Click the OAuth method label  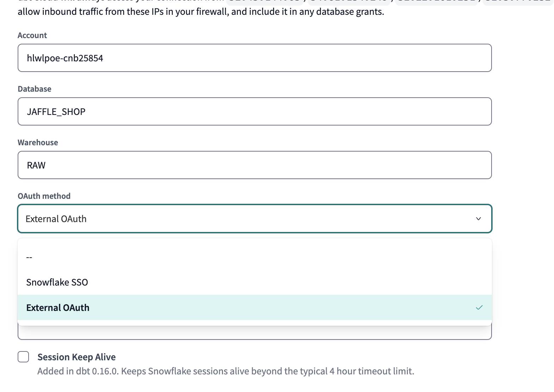[44, 196]
